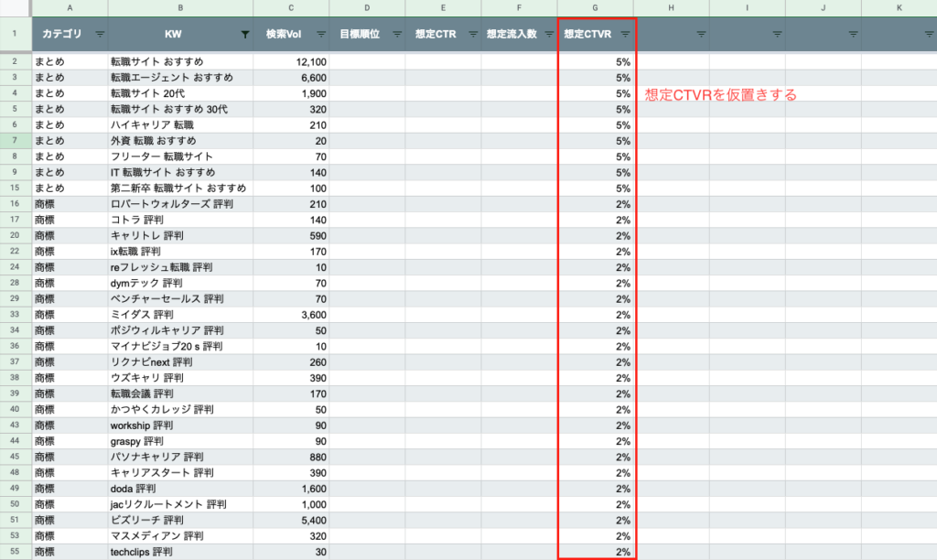
Task: Click the 想定流入数 header cell
Action: pos(519,34)
